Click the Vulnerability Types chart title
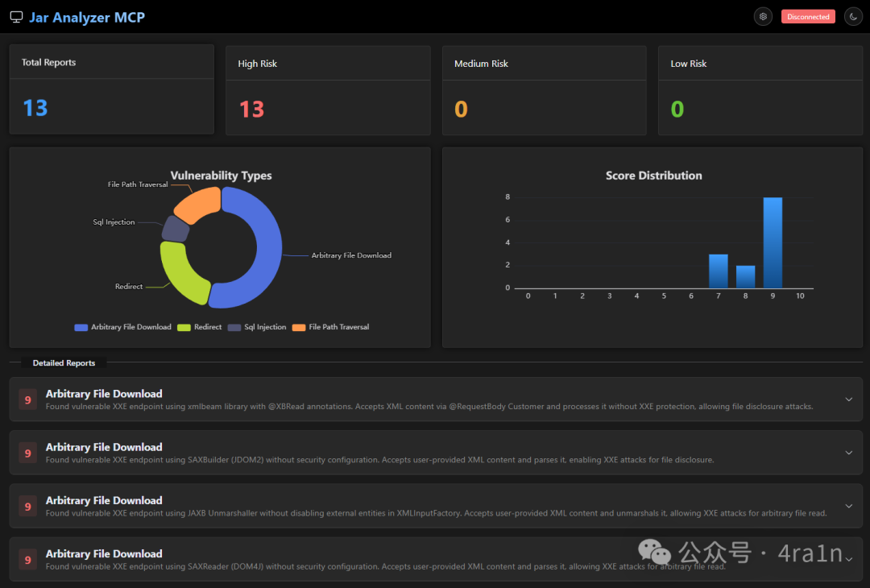This screenshot has width=870, height=588. 221,176
